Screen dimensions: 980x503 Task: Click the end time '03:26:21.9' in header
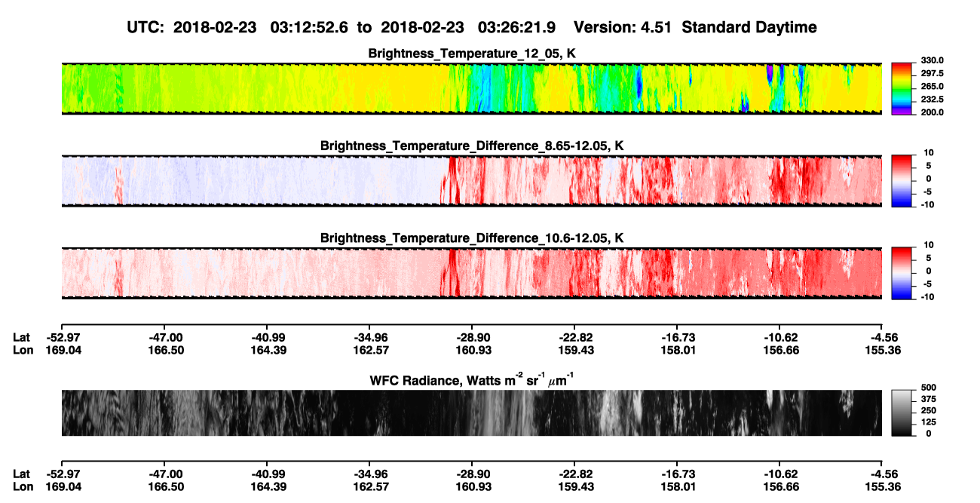pyautogui.click(x=517, y=27)
